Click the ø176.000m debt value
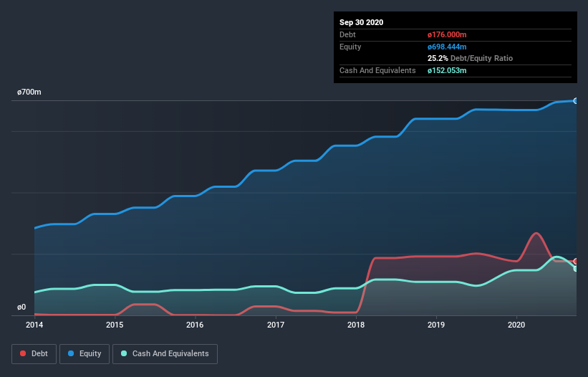The height and width of the screenshot is (377, 588). pyautogui.click(x=447, y=34)
